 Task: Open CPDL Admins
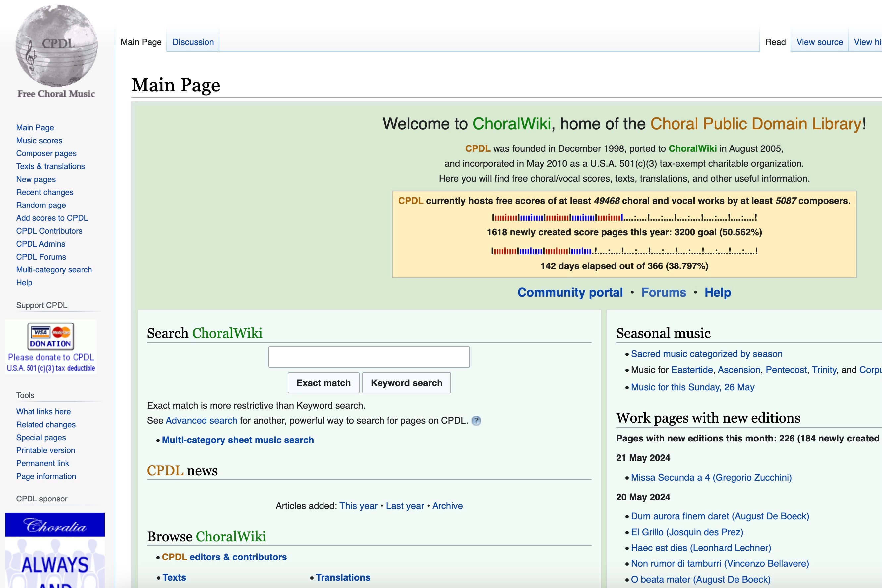(40, 244)
